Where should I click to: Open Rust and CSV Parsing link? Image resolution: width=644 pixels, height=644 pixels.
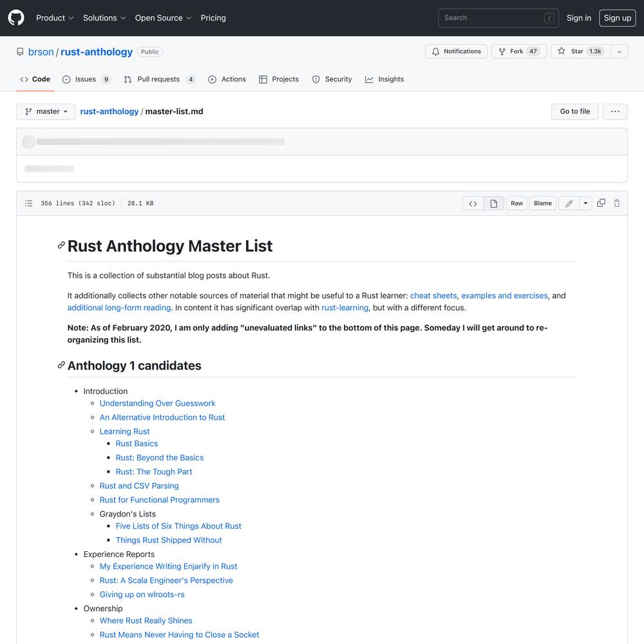(x=139, y=486)
